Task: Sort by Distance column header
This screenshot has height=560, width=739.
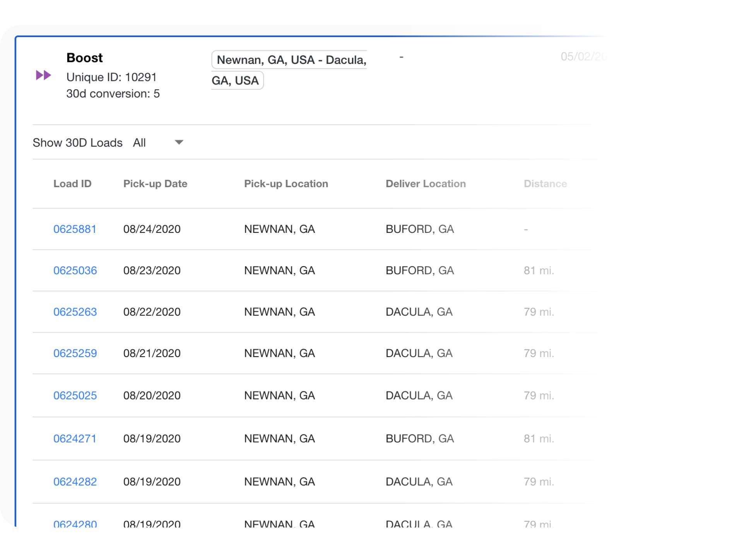Action: 545,184
